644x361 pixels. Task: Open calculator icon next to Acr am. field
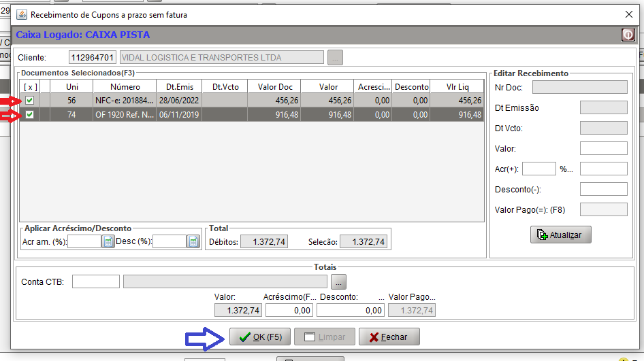pos(108,241)
